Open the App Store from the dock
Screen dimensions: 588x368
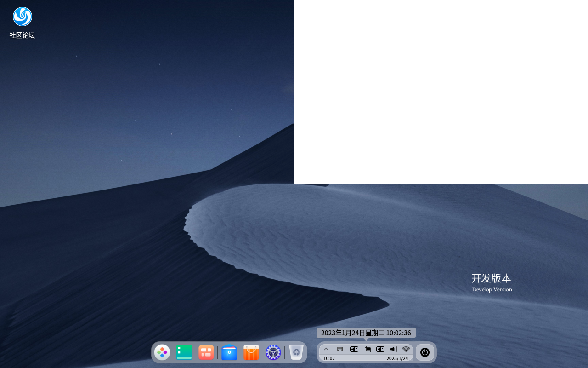coord(251,352)
